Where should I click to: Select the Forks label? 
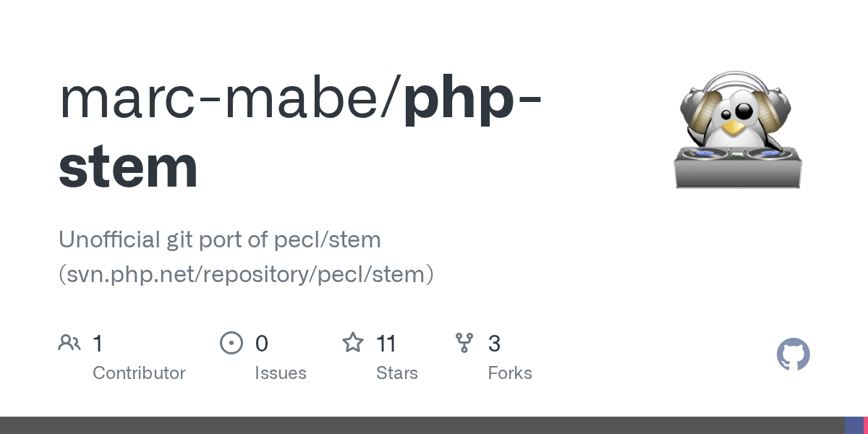tap(510, 373)
